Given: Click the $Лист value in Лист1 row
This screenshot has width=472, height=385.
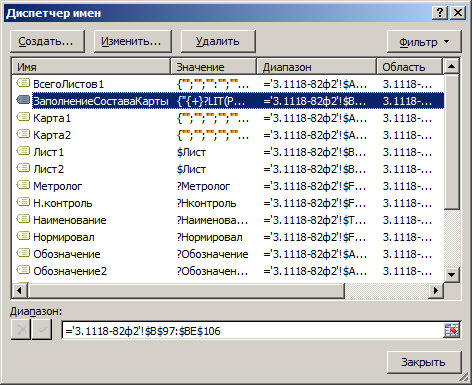Looking at the screenshot, I should (x=191, y=152).
